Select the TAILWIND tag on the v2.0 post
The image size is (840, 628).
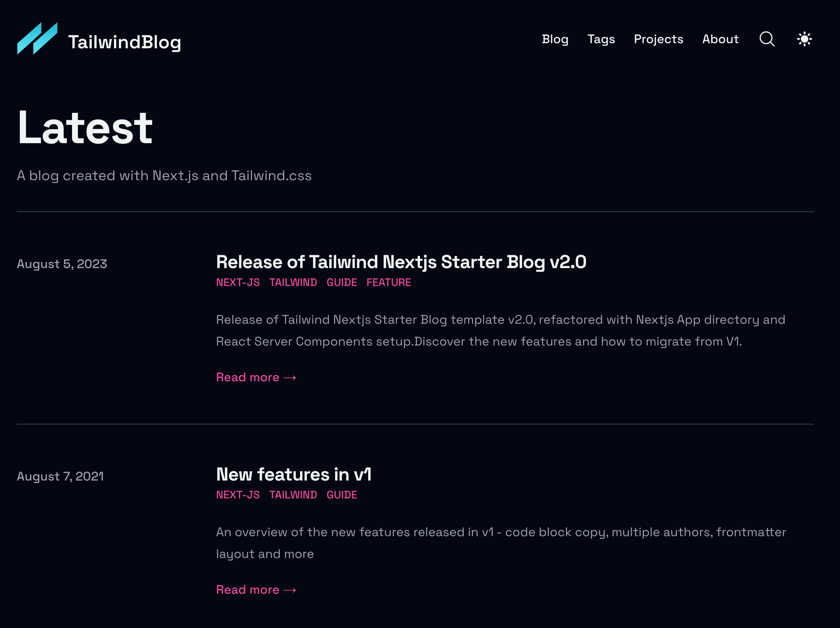coord(293,282)
